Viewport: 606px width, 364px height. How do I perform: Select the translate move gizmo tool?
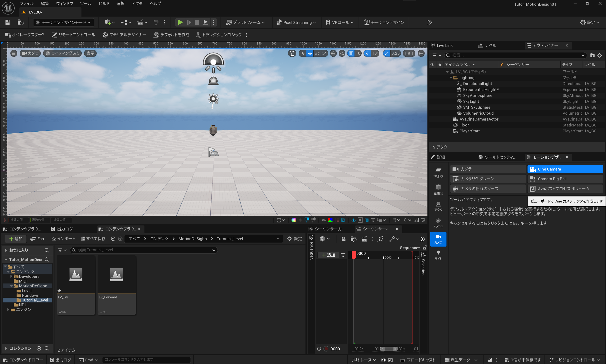click(x=310, y=53)
